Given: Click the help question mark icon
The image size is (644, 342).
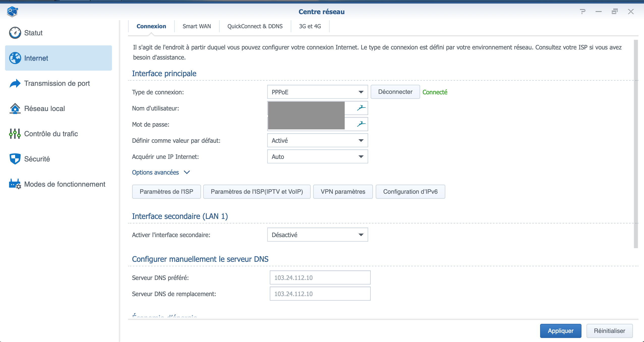Looking at the screenshot, I should pos(582,12).
